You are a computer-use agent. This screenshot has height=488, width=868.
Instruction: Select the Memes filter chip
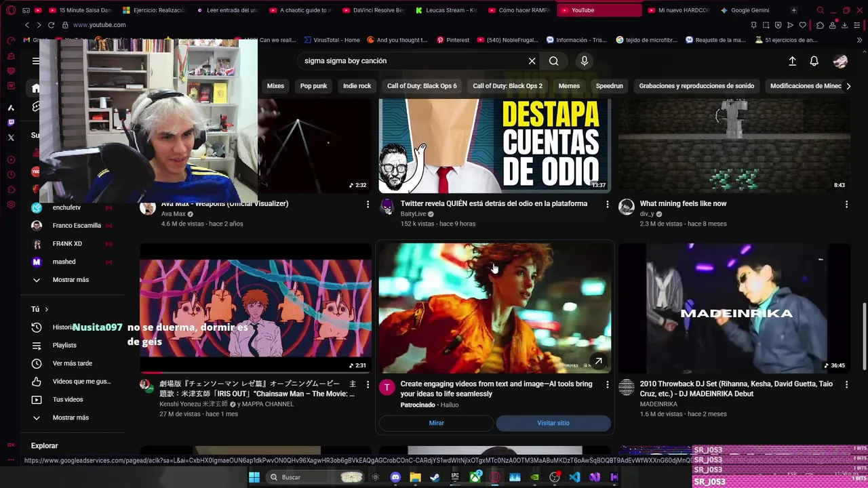tap(569, 86)
